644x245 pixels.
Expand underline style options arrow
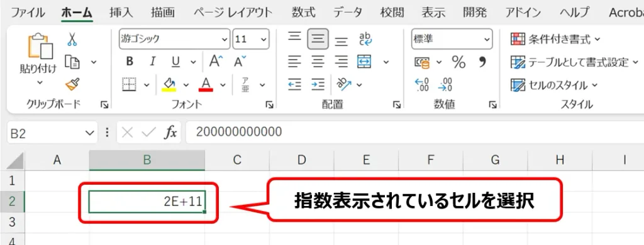(x=192, y=62)
